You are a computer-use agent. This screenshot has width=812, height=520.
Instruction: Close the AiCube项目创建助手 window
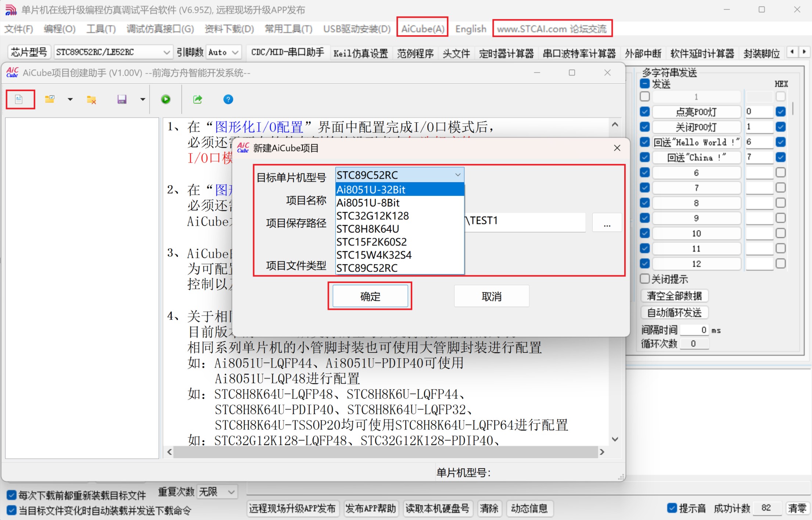607,73
